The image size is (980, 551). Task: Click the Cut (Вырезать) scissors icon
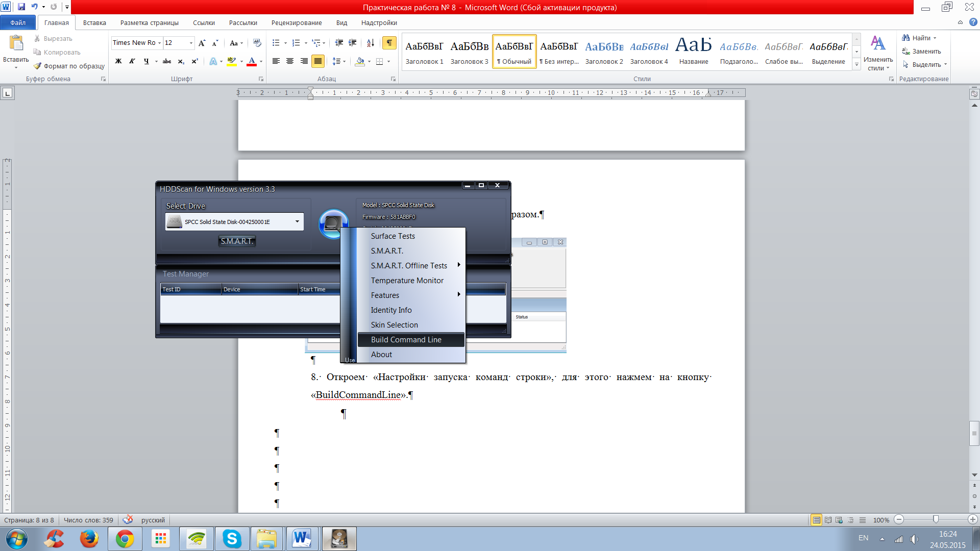click(x=37, y=38)
